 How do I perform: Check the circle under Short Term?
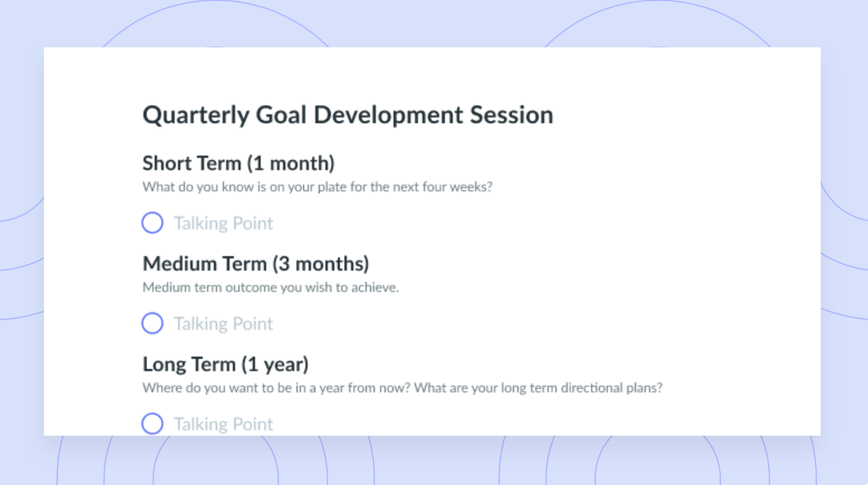(x=152, y=223)
